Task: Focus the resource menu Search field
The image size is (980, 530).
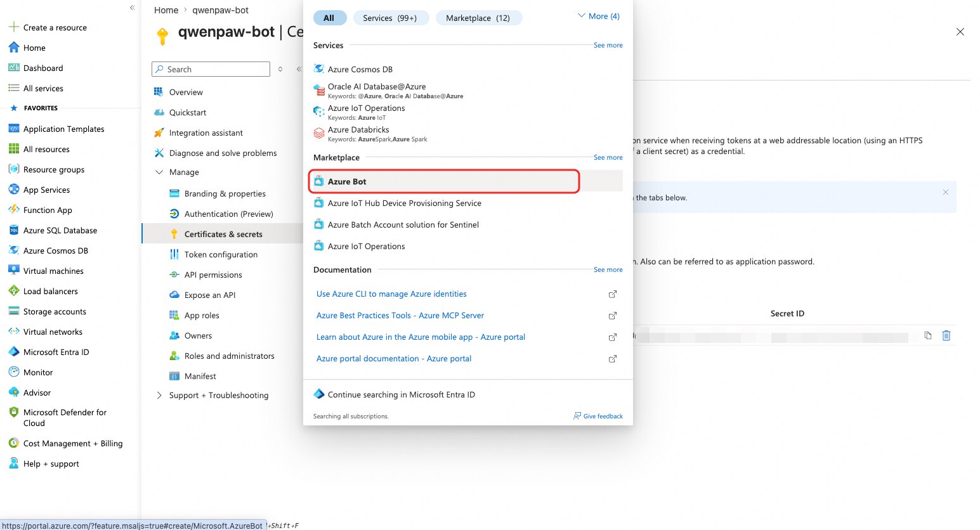Action: 211,69
